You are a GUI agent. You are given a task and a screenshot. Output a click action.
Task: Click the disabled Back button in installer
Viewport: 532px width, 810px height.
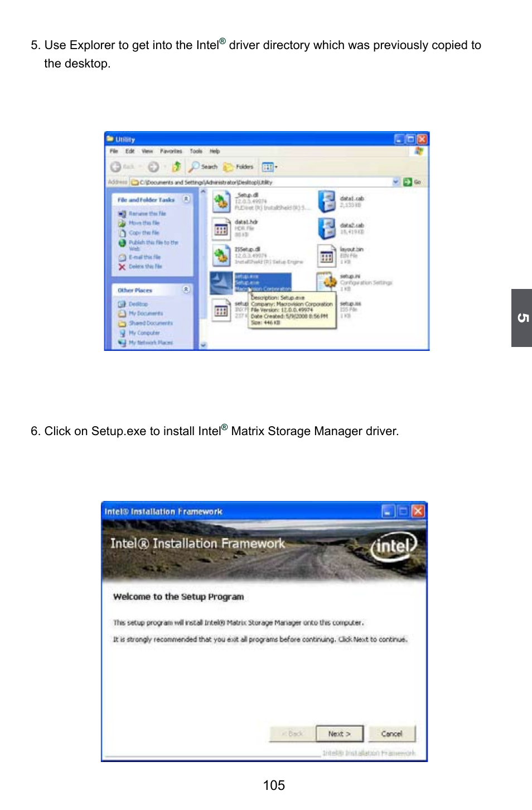pos(292,734)
